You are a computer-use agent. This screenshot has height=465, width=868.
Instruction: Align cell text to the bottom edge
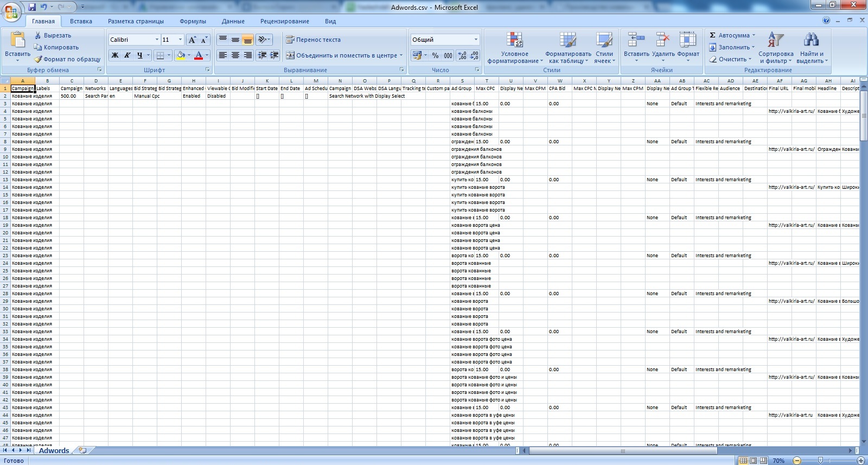[248, 40]
